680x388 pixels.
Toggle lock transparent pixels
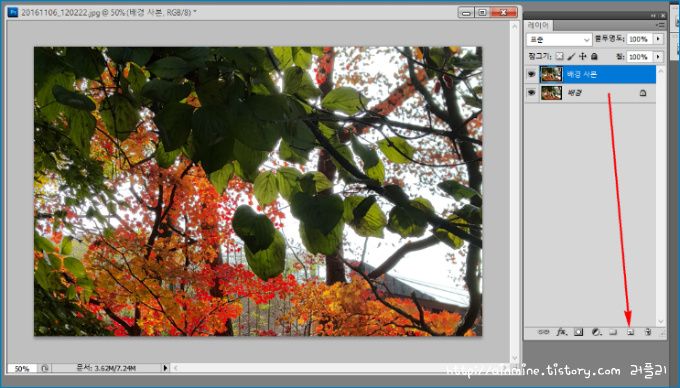(x=560, y=56)
